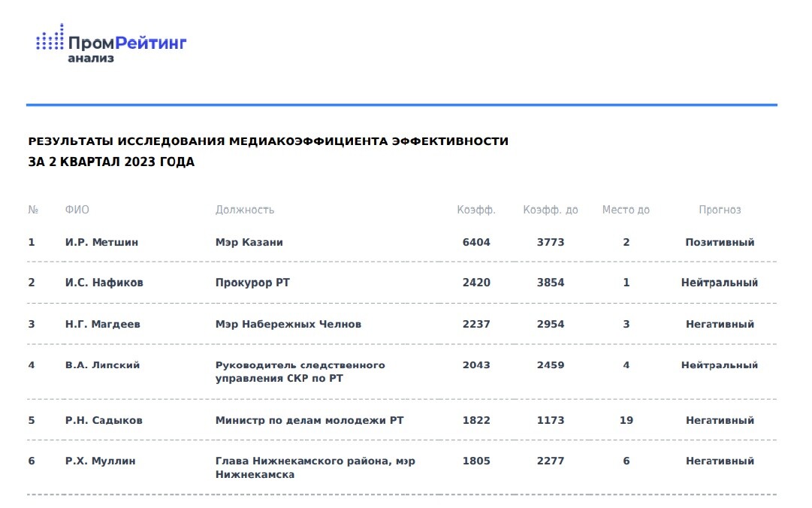Click the ПромРейтинг анализ logo text
Screen dimensions: 812x508
point(126,46)
